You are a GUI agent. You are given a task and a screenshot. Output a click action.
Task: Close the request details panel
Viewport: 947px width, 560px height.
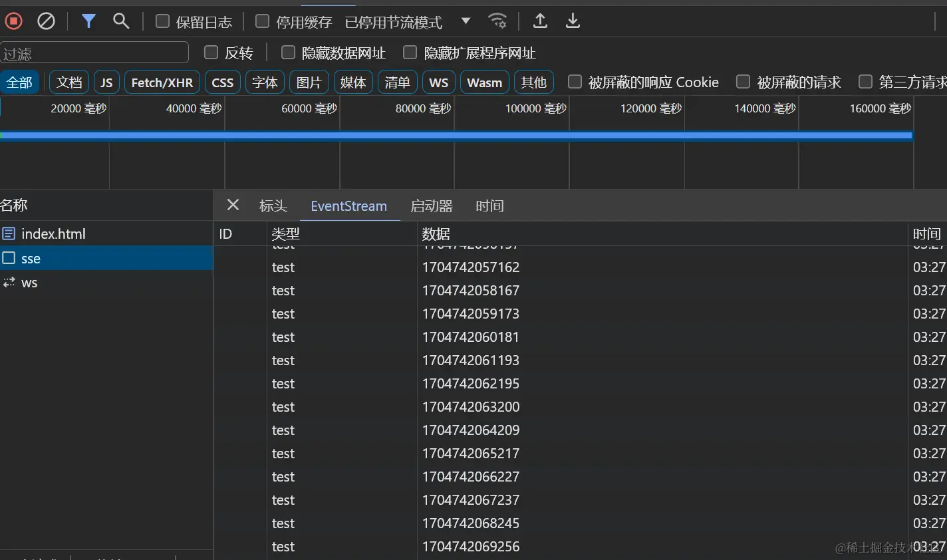coord(233,205)
